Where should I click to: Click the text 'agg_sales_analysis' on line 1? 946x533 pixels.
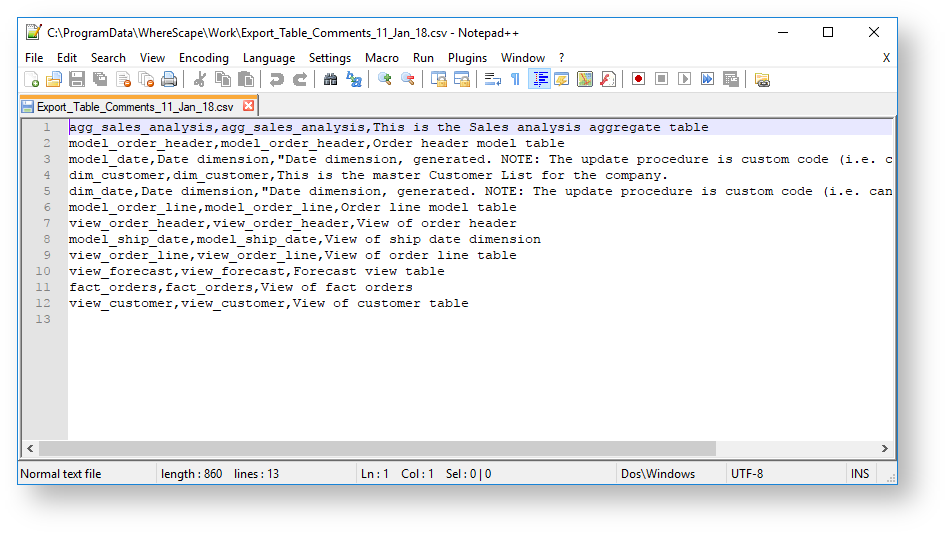pos(141,127)
